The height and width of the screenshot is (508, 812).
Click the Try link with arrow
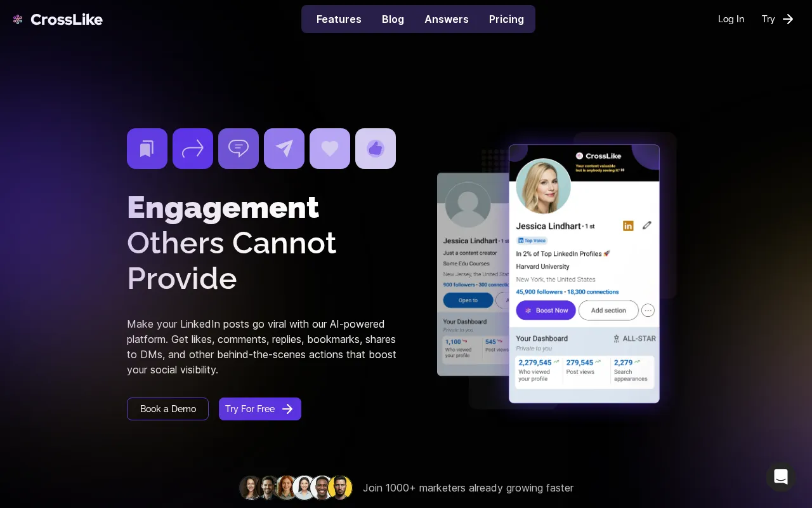(778, 19)
